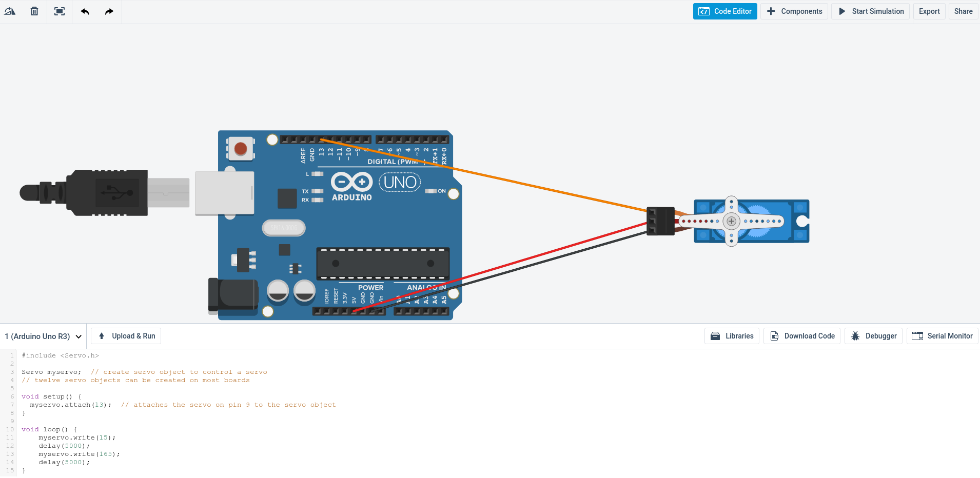Toggle the Code Editor panel
The image size is (980, 478).
[725, 11]
